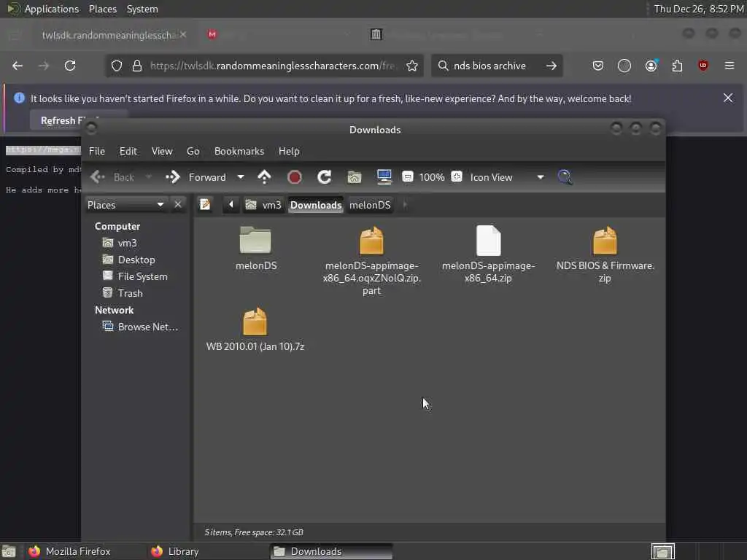Click the magnifier search icon in toolbar

click(565, 177)
